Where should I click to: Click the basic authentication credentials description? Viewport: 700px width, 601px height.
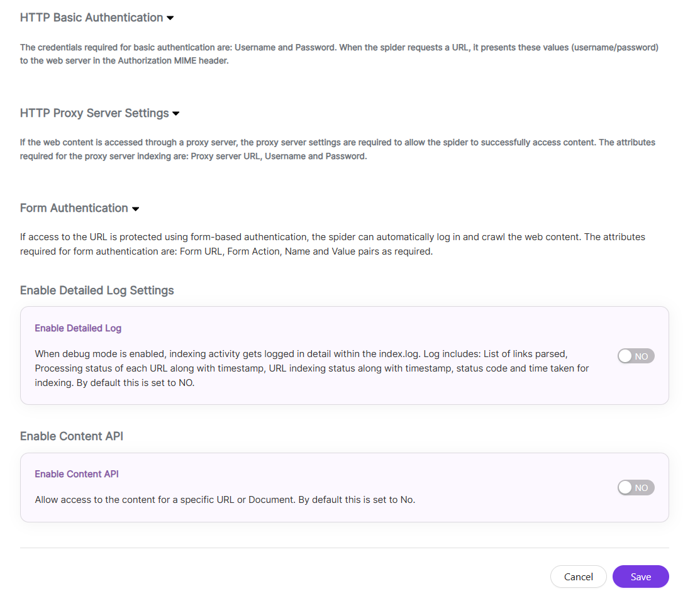click(339, 54)
